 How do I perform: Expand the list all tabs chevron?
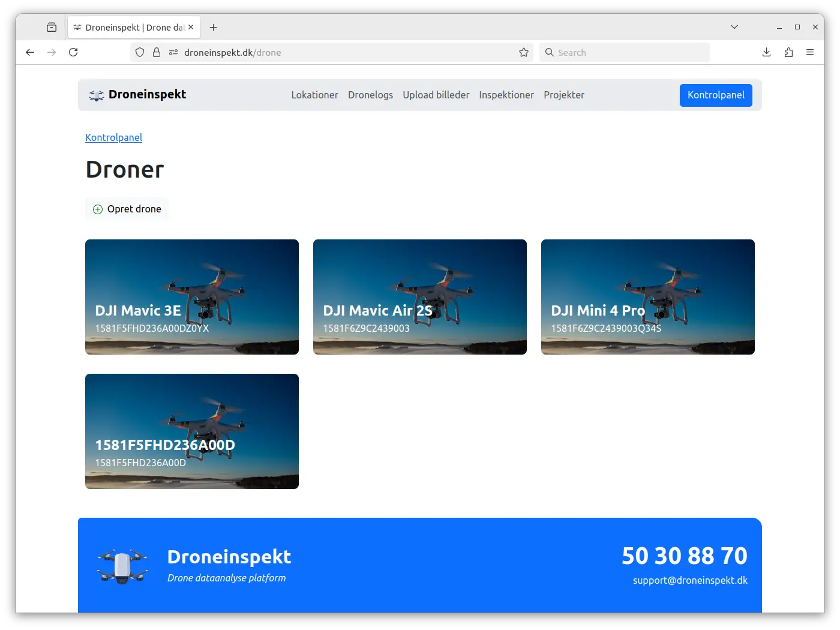click(x=734, y=27)
